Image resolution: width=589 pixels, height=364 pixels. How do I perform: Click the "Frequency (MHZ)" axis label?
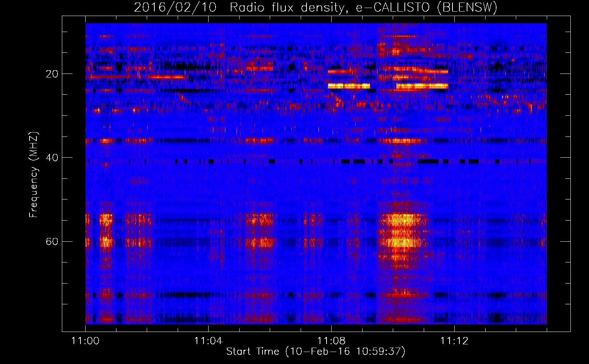pyautogui.click(x=33, y=175)
